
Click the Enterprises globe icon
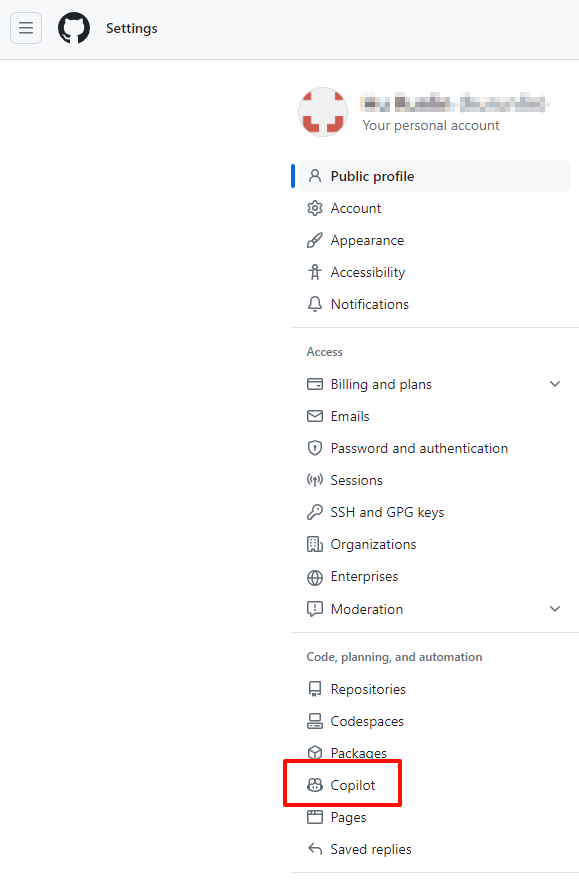pos(315,577)
